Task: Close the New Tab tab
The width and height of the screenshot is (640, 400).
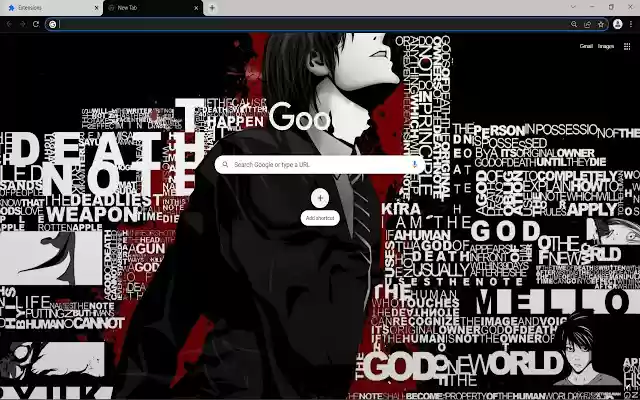Action: tap(196, 8)
